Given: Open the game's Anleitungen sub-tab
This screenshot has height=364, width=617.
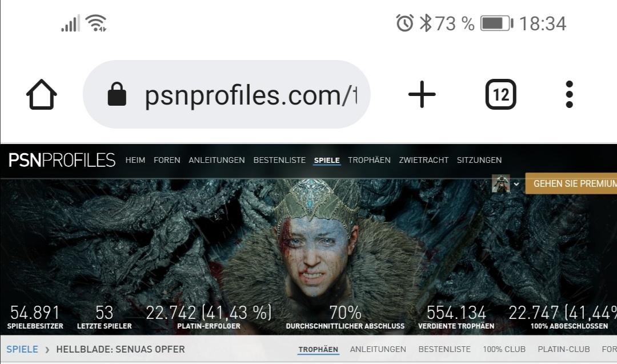Looking at the screenshot, I should point(378,350).
